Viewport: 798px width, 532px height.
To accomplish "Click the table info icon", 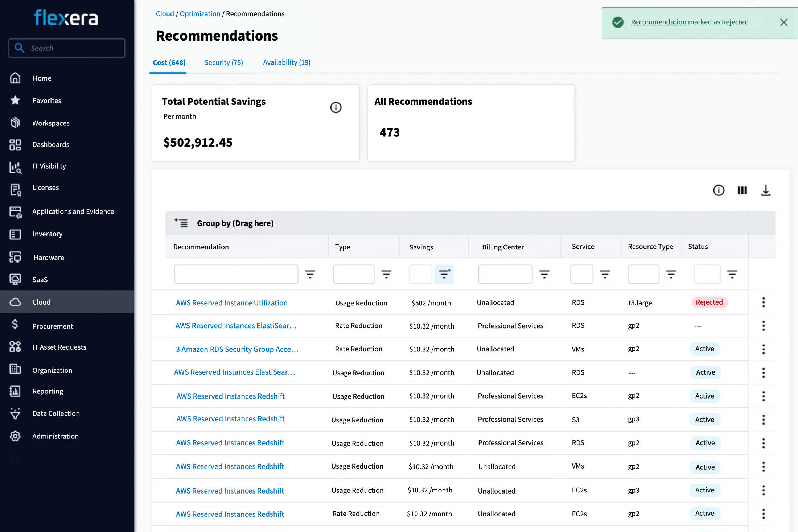I will (x=719, y=190).
